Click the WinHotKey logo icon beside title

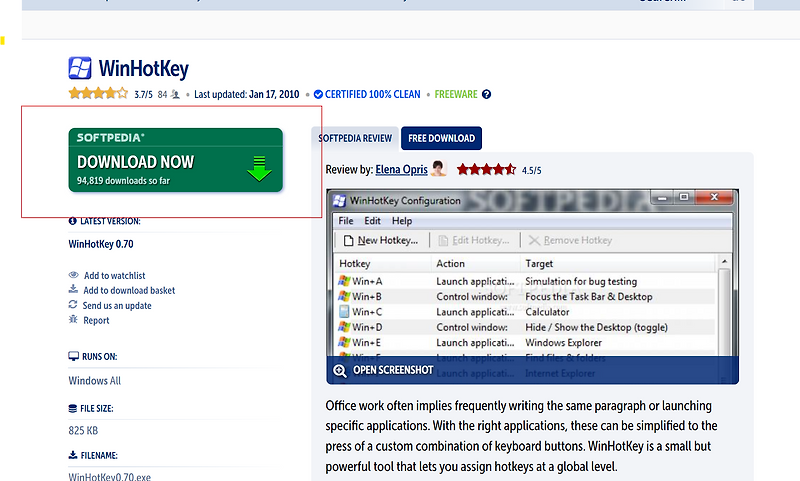point(80,68)
